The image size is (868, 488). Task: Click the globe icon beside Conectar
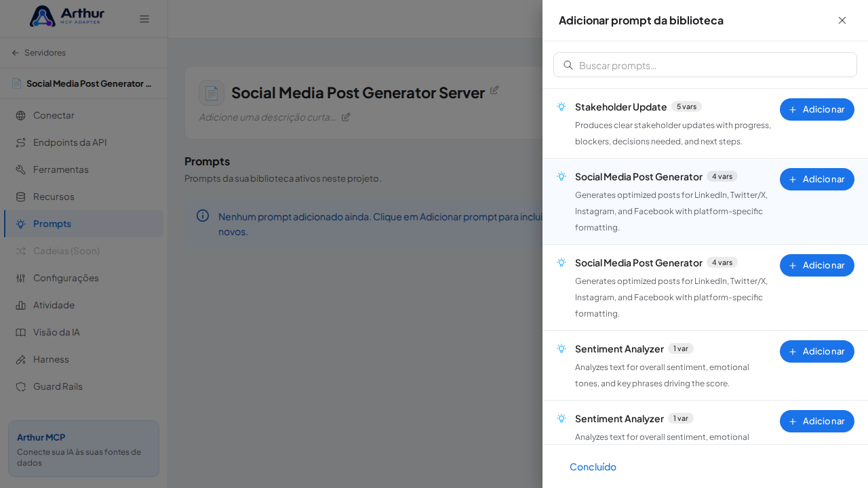[21, 115]
